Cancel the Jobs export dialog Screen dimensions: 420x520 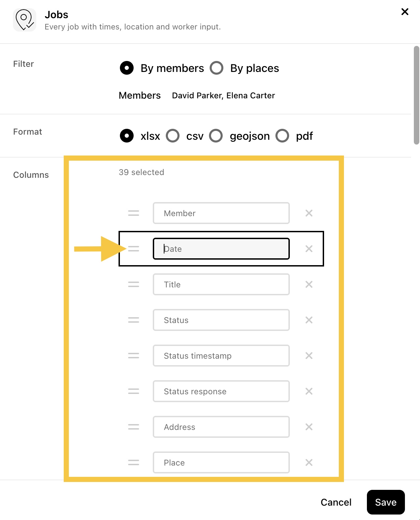coord(336,502)
